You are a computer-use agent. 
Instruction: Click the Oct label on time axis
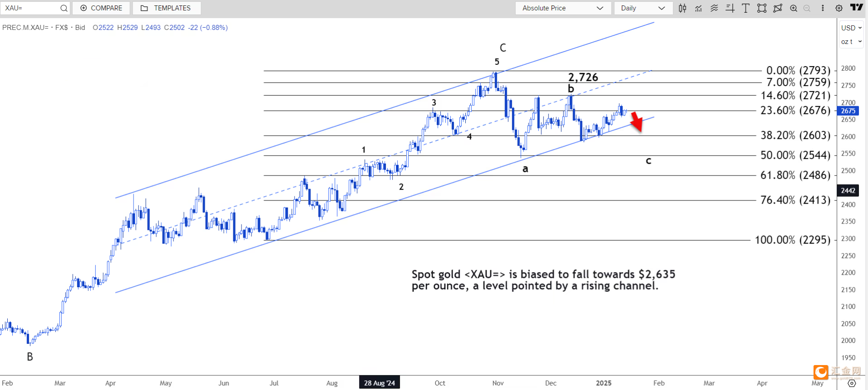(440, 383)
